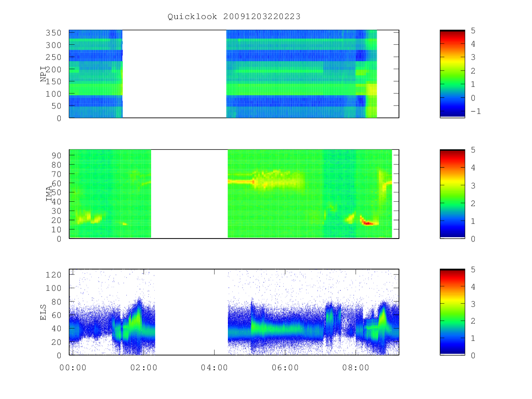Image resolution: width=532 pixels, height=399 pixels.
Task: Click the bright IMA streak near 05:00
Action: pos(241,181)
